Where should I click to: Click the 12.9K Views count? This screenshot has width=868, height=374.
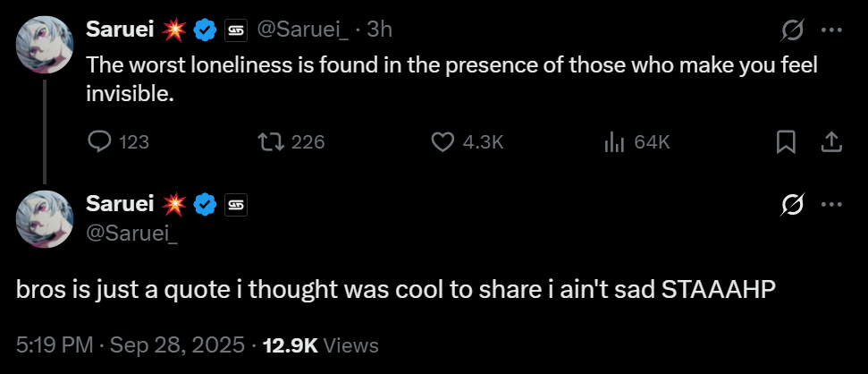322,344
